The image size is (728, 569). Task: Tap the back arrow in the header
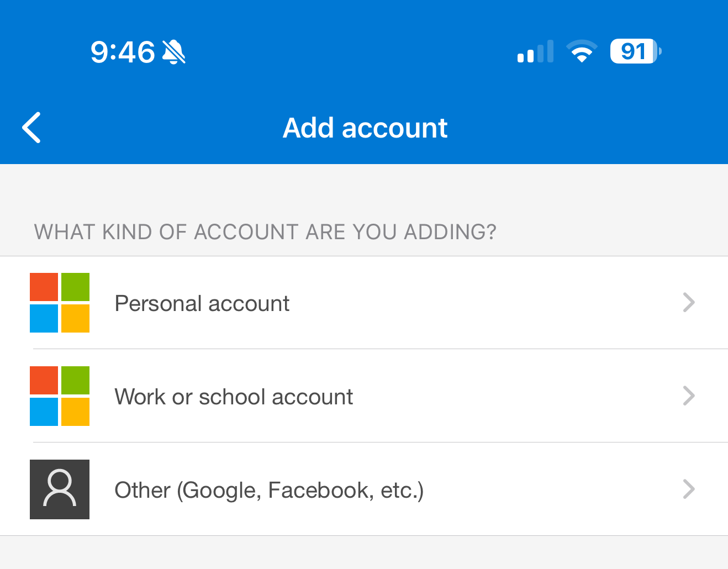(x=31, y=128)
